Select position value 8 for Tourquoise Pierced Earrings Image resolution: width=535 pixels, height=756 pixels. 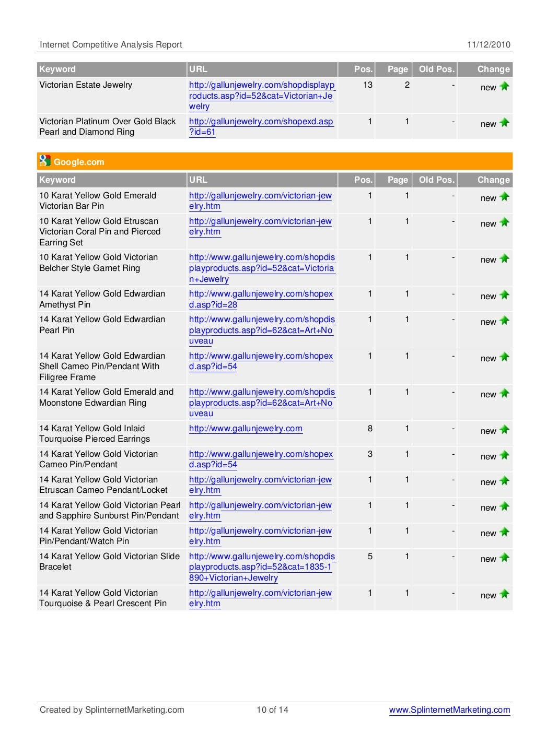coord(370,428)
